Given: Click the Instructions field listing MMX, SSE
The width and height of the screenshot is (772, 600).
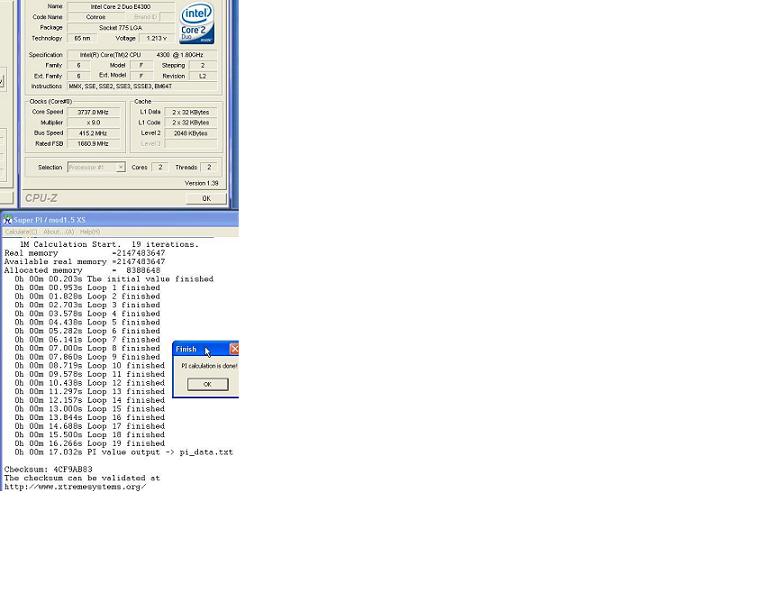Looking at the screenshot, I should click(x=142, y=86).
